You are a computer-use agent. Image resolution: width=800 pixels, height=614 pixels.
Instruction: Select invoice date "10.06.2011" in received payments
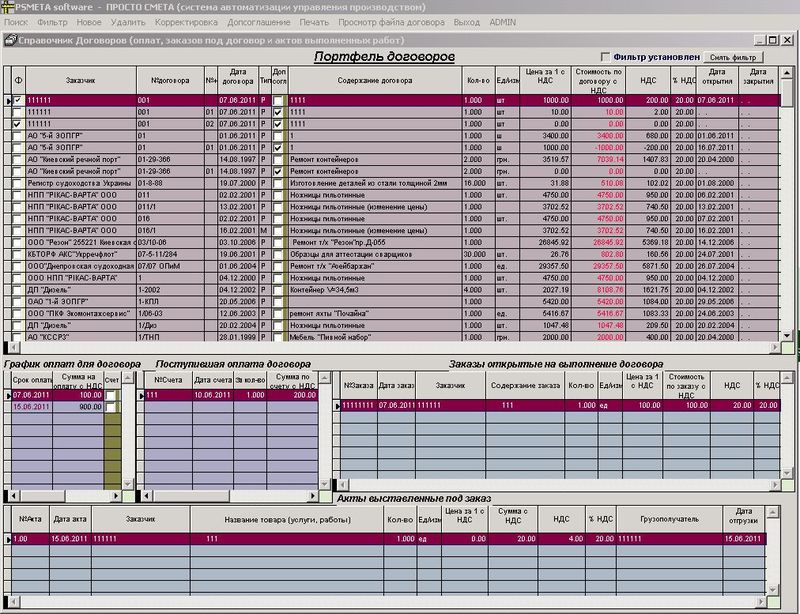(213, 395)
